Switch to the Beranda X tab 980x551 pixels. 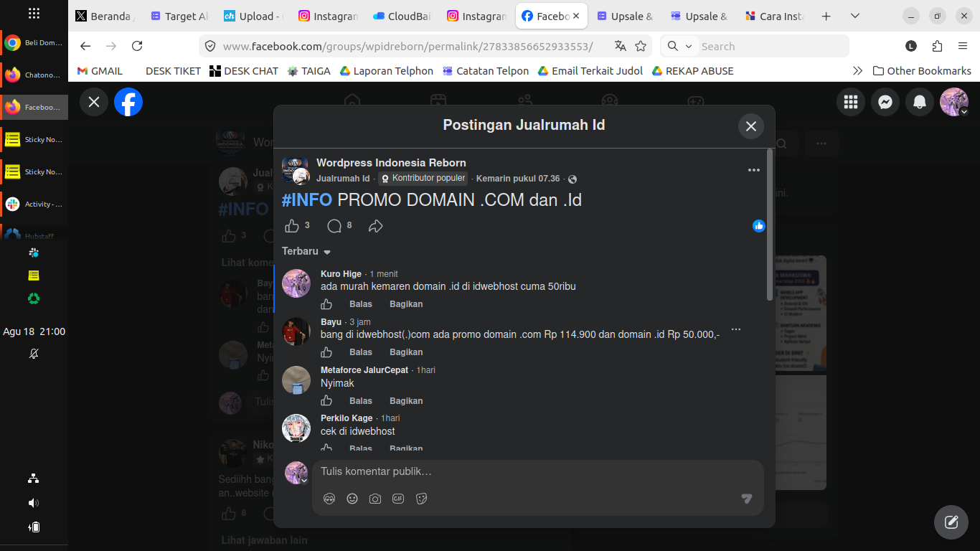click(x=105, y=16)
